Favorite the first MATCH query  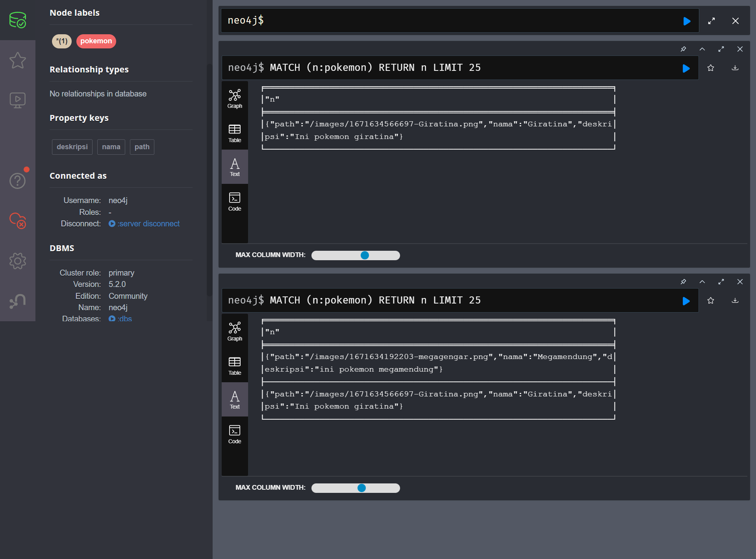point(711,68)
